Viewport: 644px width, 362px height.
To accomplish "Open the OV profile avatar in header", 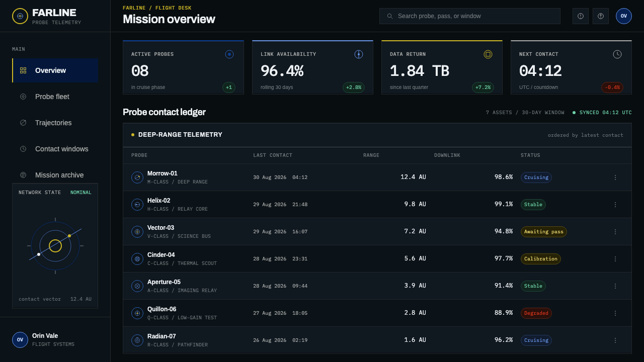I will click(x=624, y=16).
